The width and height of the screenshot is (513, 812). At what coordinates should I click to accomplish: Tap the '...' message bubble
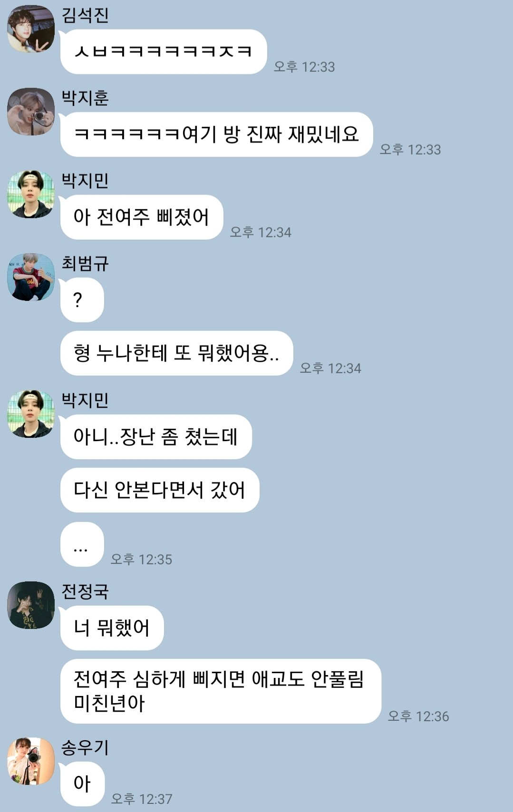(x=82, y=544)
